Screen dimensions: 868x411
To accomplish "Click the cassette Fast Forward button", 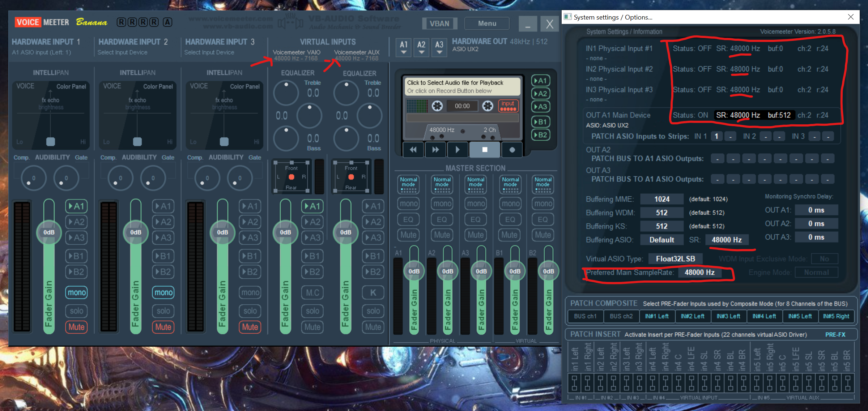I will 435,150.
